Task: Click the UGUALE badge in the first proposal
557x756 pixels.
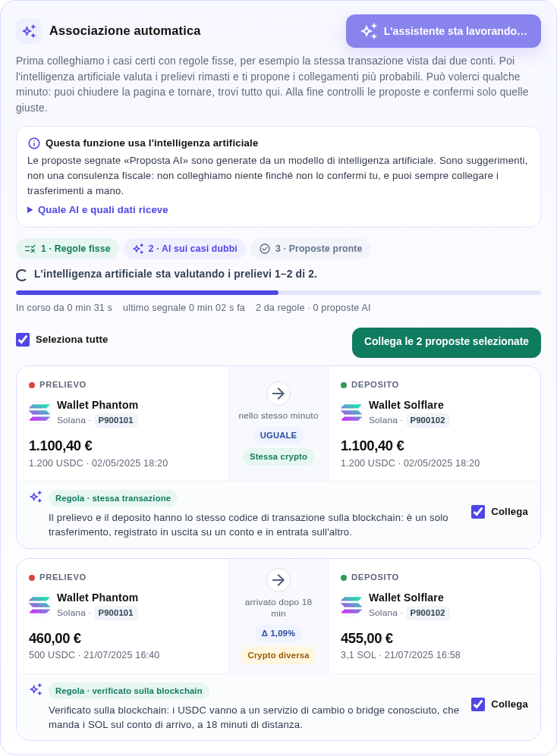Action: click(278, 435)
